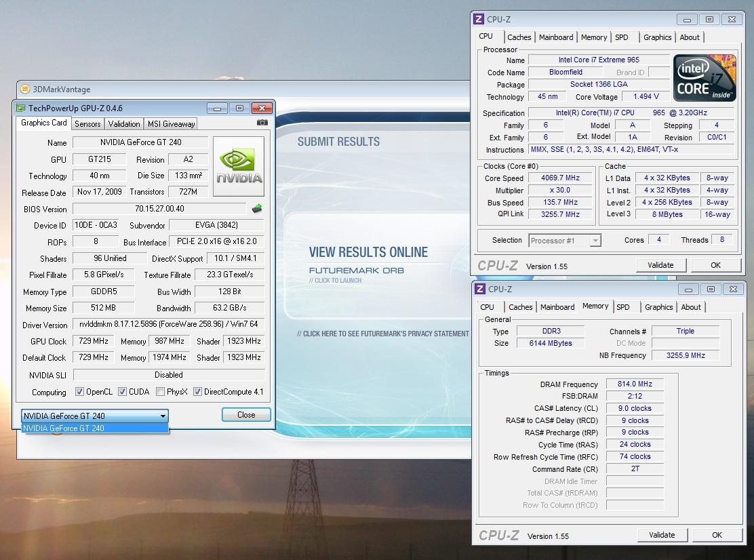
Task: Click the Core Voltage value 1.494 V
Action: point(646,97)
